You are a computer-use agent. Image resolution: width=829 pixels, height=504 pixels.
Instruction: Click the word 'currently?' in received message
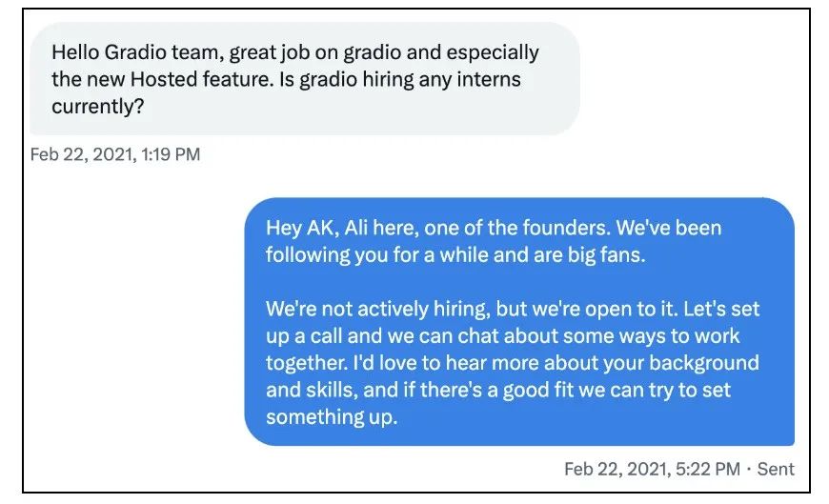tap(98, 107)
